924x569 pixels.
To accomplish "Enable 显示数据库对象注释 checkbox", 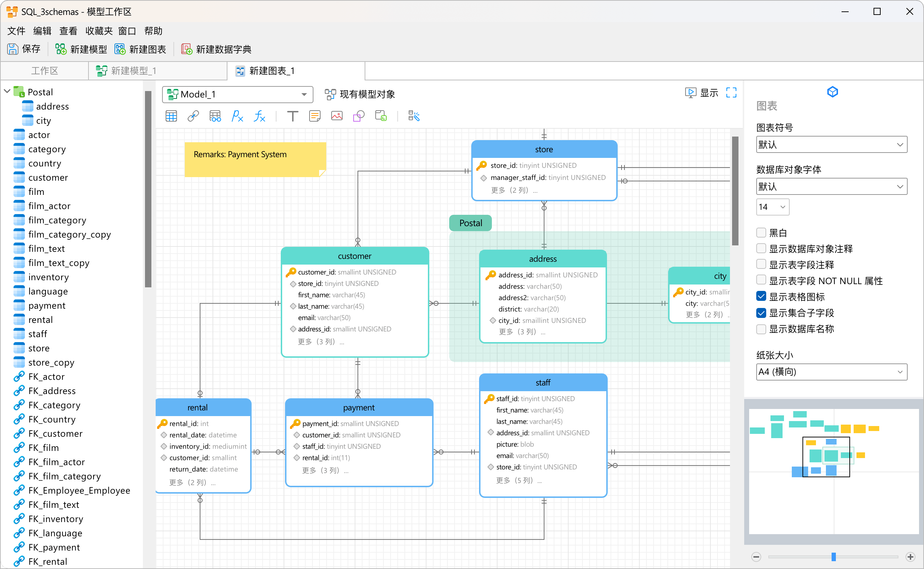I will pos(761,248).
